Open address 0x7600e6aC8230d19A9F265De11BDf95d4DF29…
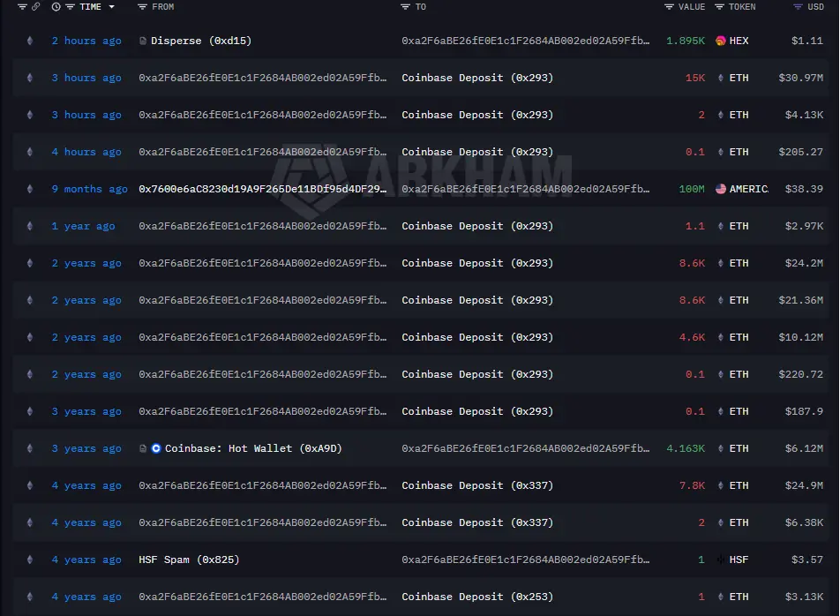 coord(263,189)
